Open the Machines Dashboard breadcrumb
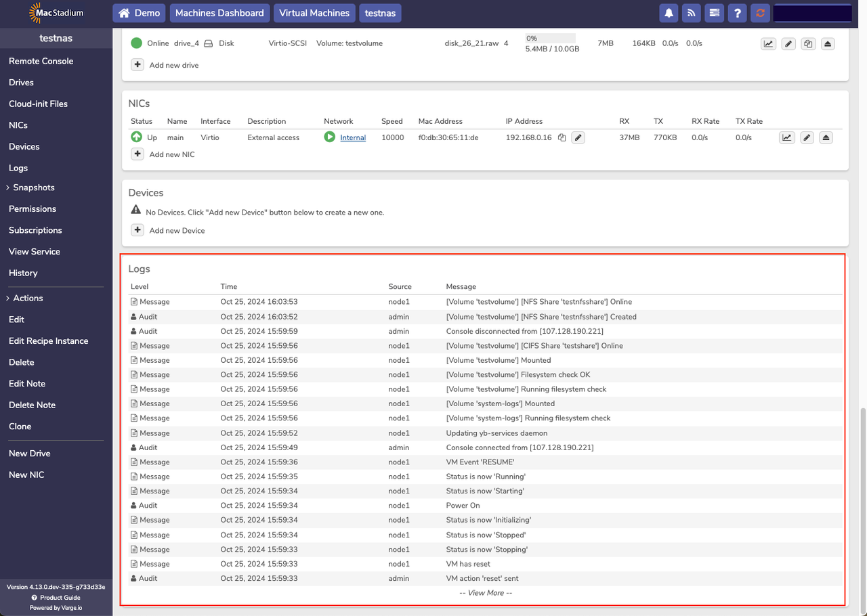 click(219, 13)
